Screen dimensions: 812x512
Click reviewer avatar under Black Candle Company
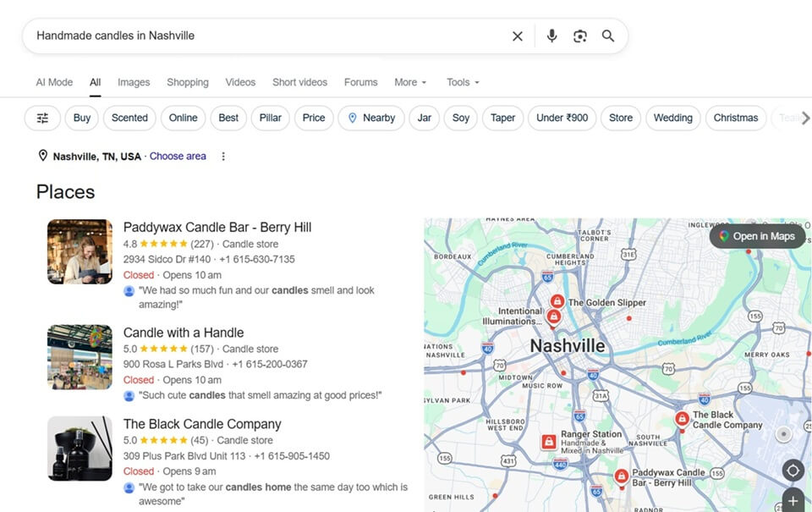point(129,487)
